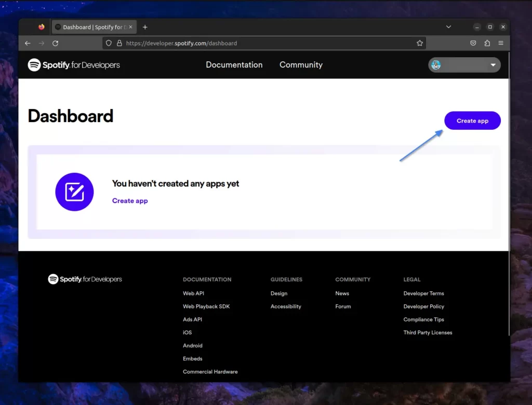This screenshot has height=405, width=532.
Task: View site security padlock info
Action: pyautogui.click(x=119, y=43)
